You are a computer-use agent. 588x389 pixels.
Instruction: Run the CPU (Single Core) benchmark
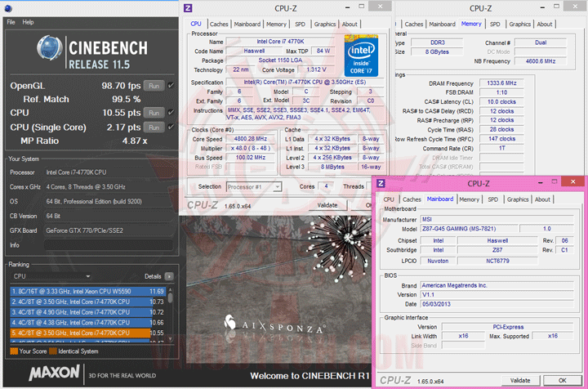[x=154, y=127]
